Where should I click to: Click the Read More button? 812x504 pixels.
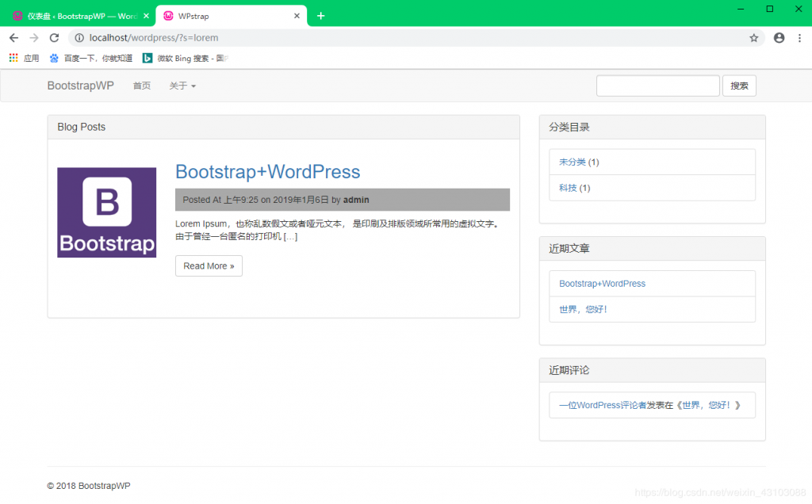point(209,266)
